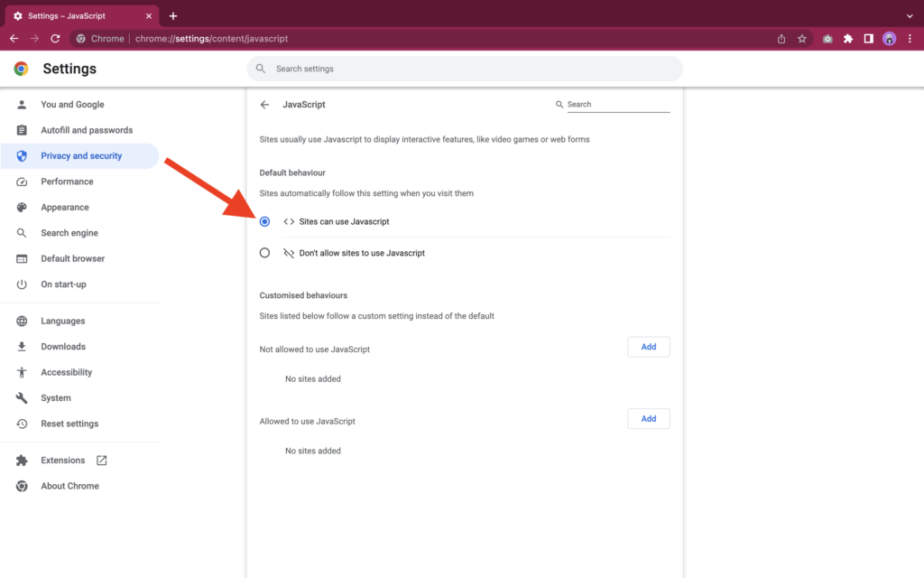The image size is (924, 578).
Task: Click the camera icon in the toolbar
Action: 827,38
